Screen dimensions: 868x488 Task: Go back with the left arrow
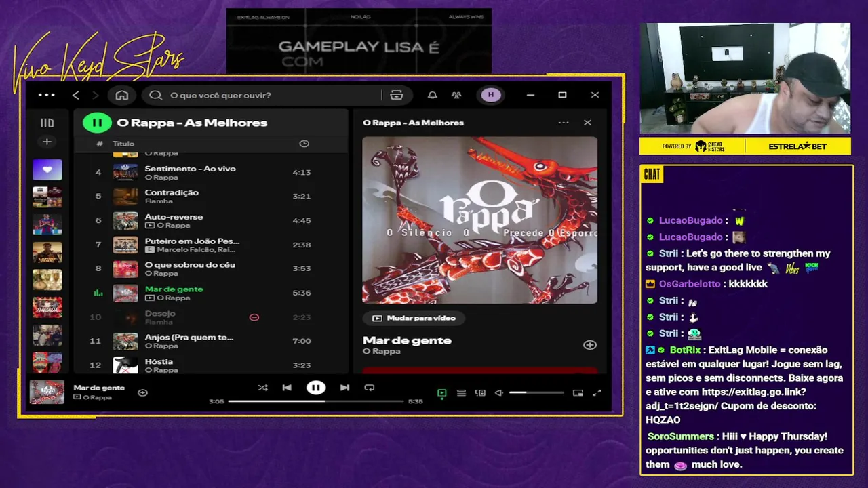76,95
